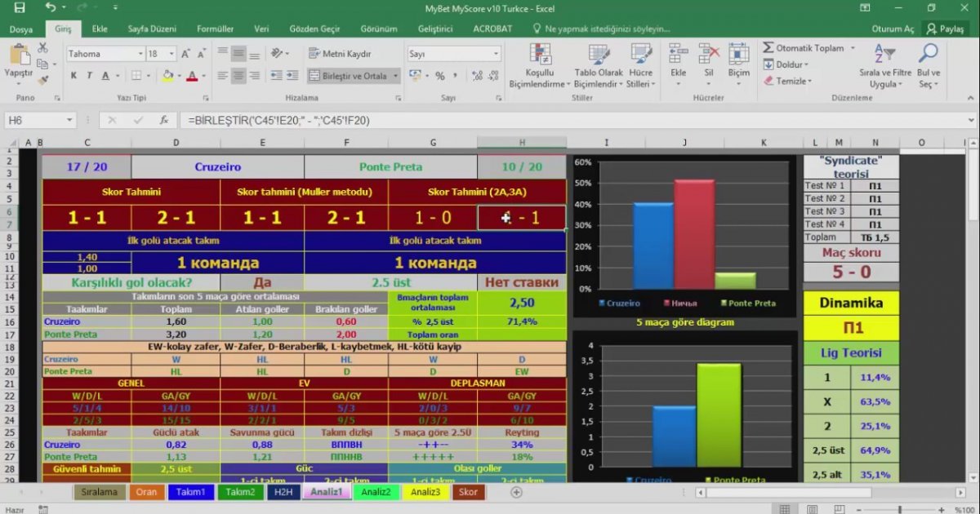Activate the Format Painter brush
Screen dimensions: 980x514
42,80
